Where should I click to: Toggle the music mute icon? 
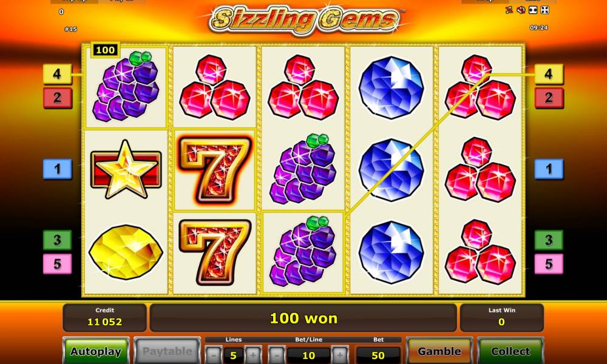point(509,10)
